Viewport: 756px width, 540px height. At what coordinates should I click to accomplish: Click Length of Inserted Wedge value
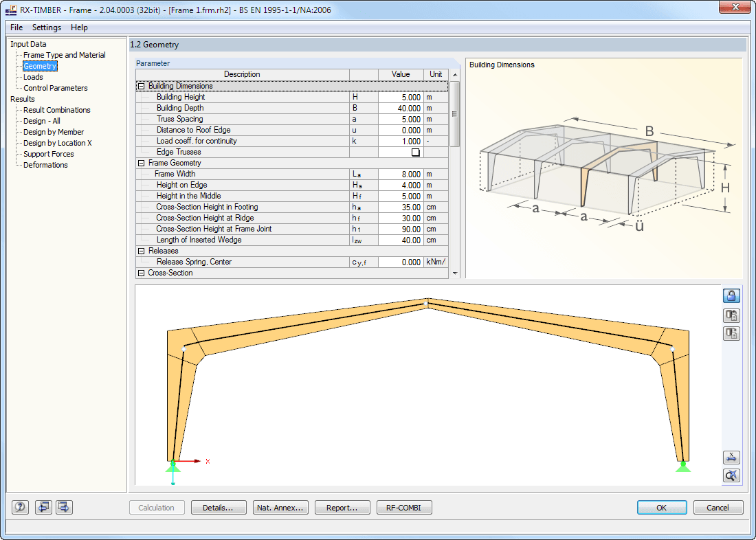coord(400,240)
